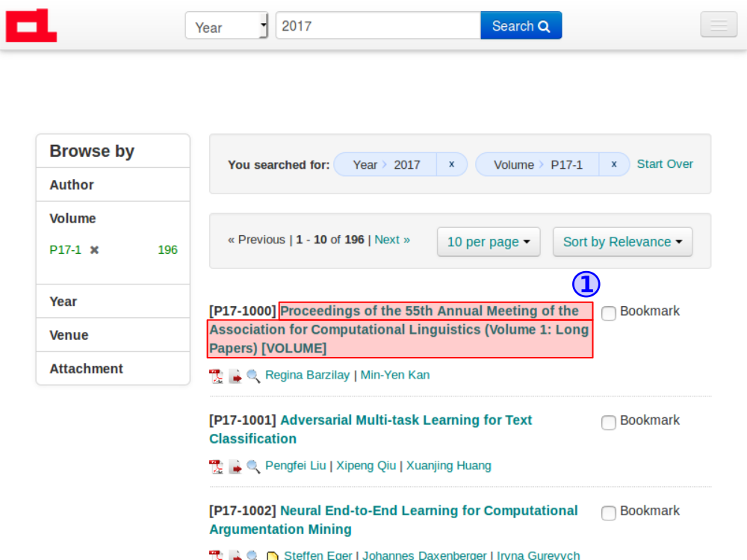Screen dimensions: 747x560
Task: Open Neural End-to-End Learning for Computational Argumentation Mining
Action: (394, 520)
